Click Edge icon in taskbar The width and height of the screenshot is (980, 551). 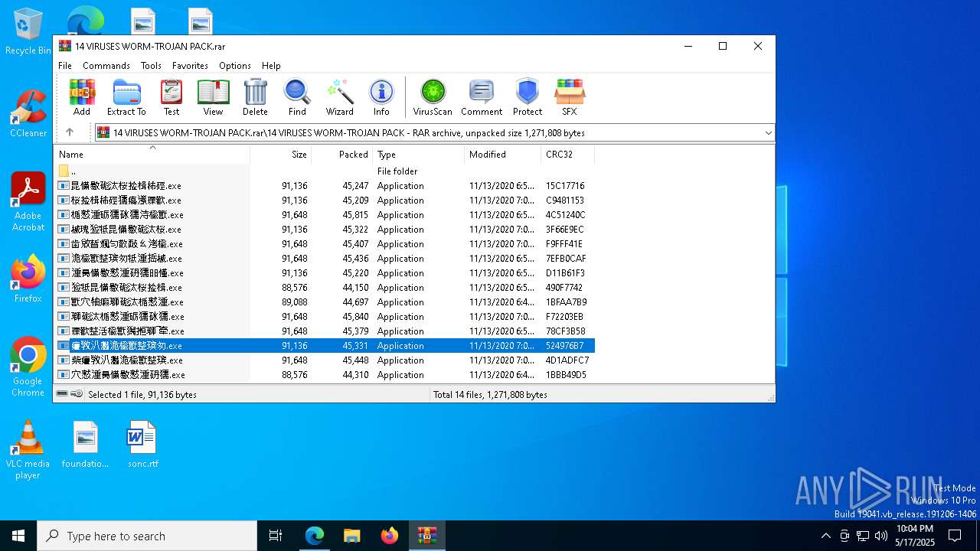pos(315,536)
